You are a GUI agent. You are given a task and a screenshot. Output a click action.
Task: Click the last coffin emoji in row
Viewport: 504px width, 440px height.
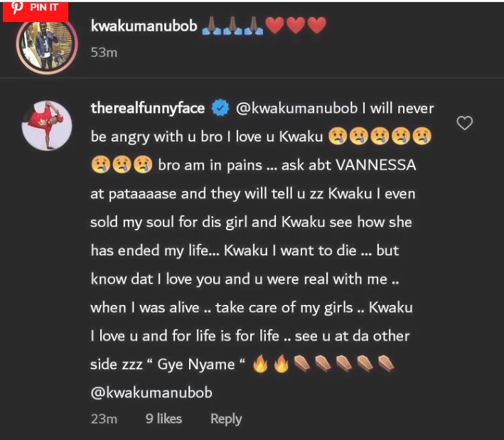(x=386, y=364)
